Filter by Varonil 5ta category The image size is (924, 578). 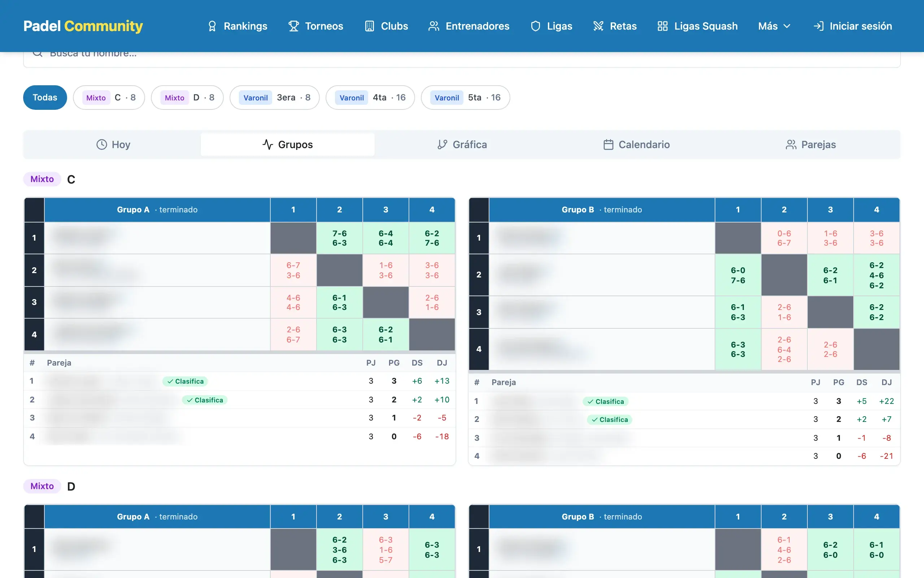[466, 98]
